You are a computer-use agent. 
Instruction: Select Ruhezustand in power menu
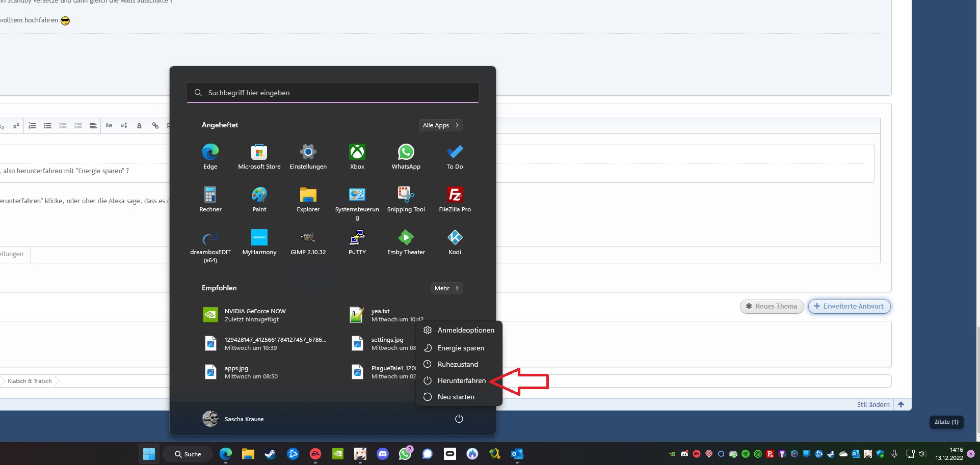click(x=459, y=364)
